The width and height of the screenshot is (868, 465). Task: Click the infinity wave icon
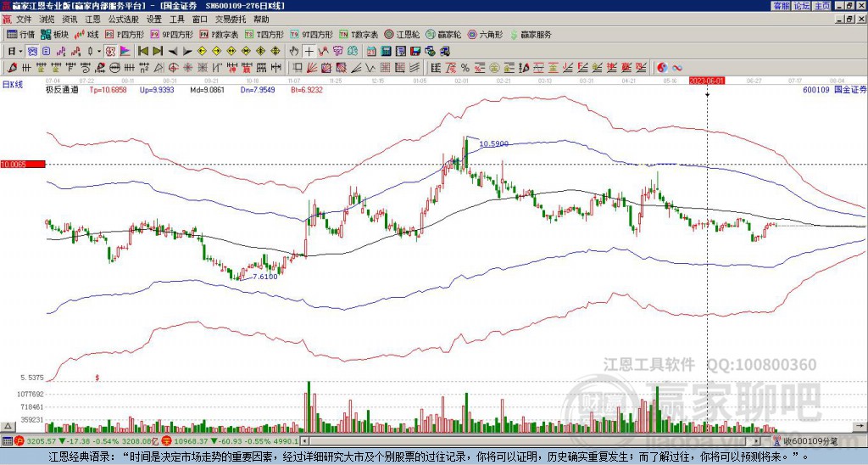677,68
